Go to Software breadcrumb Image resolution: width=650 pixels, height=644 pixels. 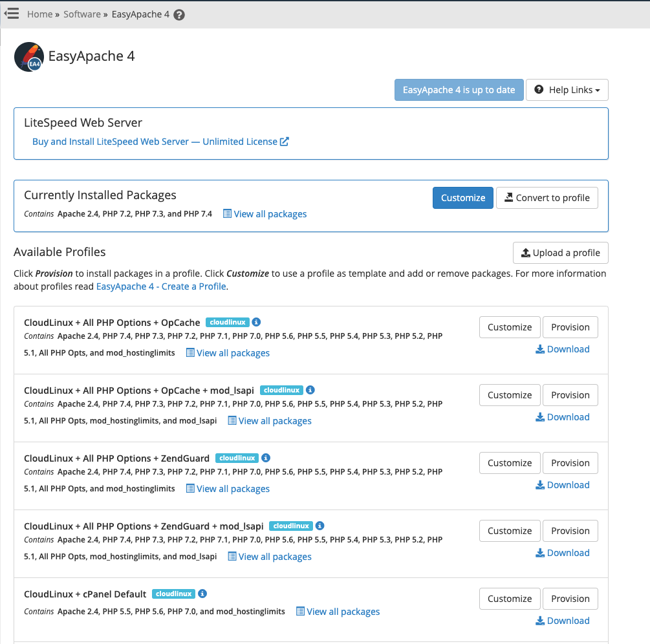pyautogui.click(x=82, y=14)
